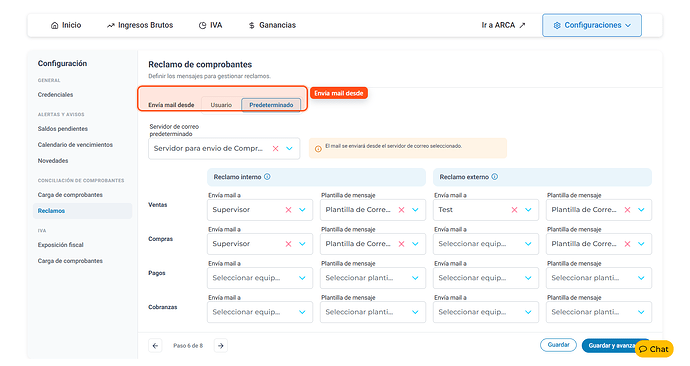Screen dimensions: 690x366
Task: Expand Compras internal Envía mail a dropdown
Action: [x=302, y=244]
